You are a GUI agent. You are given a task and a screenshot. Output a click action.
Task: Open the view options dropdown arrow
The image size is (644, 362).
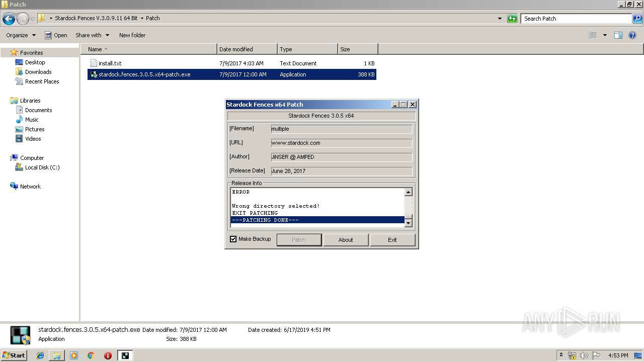pyautogui.click(x=605, y=35)
